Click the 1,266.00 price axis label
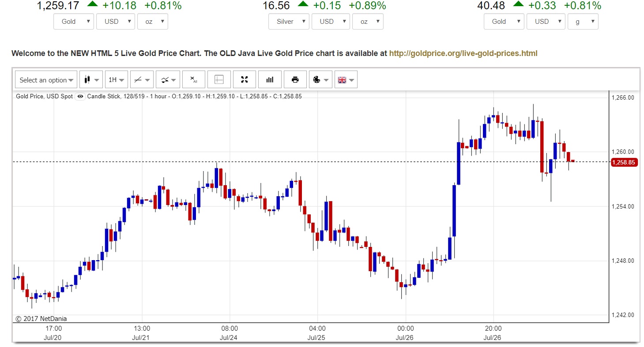 622,97
